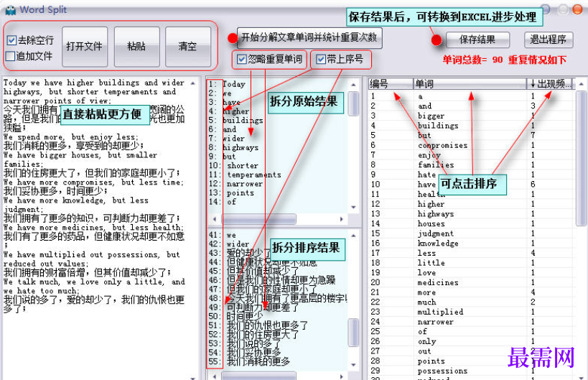Sort by the 出现频 column header
The image size is (588, 380).
tap(550, 83)
